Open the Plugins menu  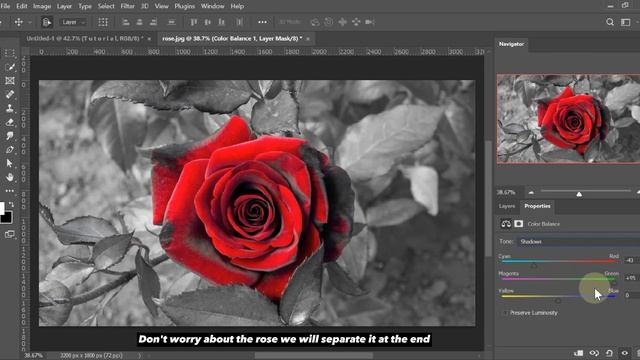(x=184, y=6)
